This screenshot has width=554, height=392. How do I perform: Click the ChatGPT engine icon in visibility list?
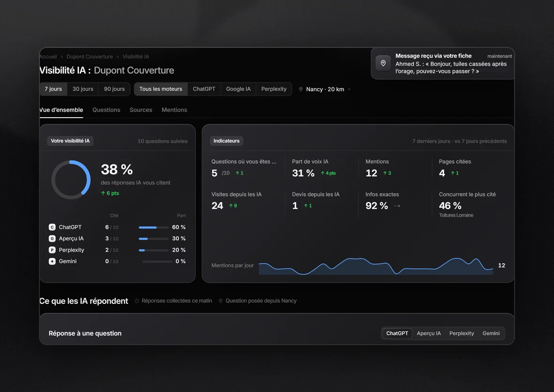tap(52, 227)
